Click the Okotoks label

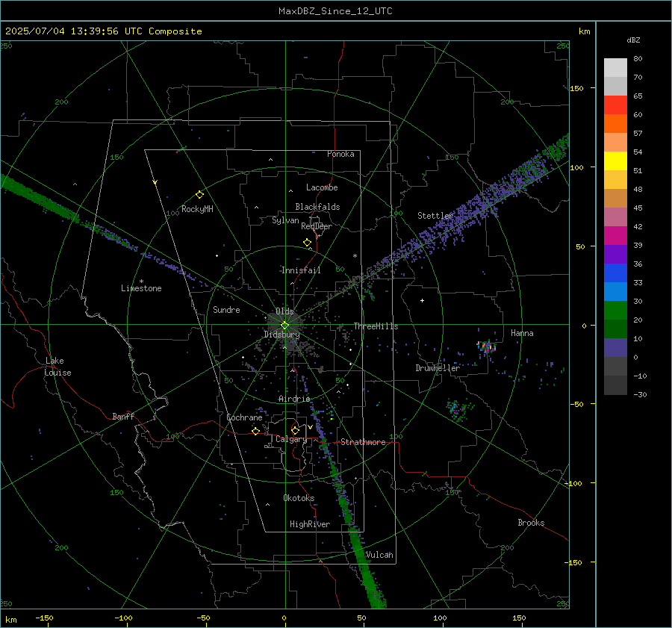[x=299, y=498]
